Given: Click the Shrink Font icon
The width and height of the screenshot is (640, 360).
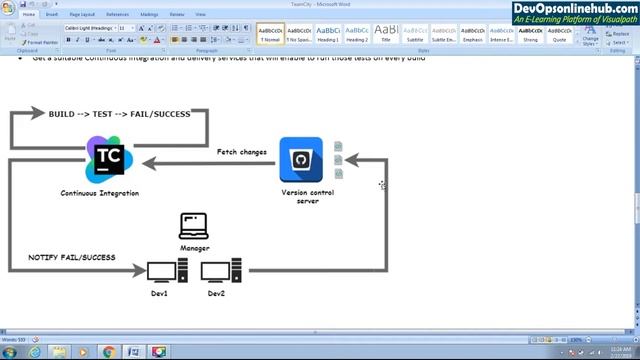Looking at the screenshot, I should click(150, 28).
